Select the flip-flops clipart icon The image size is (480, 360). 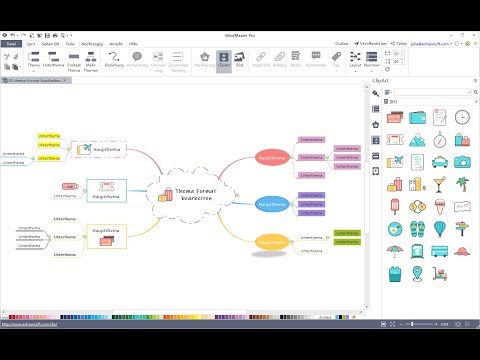tap(417, 229)
